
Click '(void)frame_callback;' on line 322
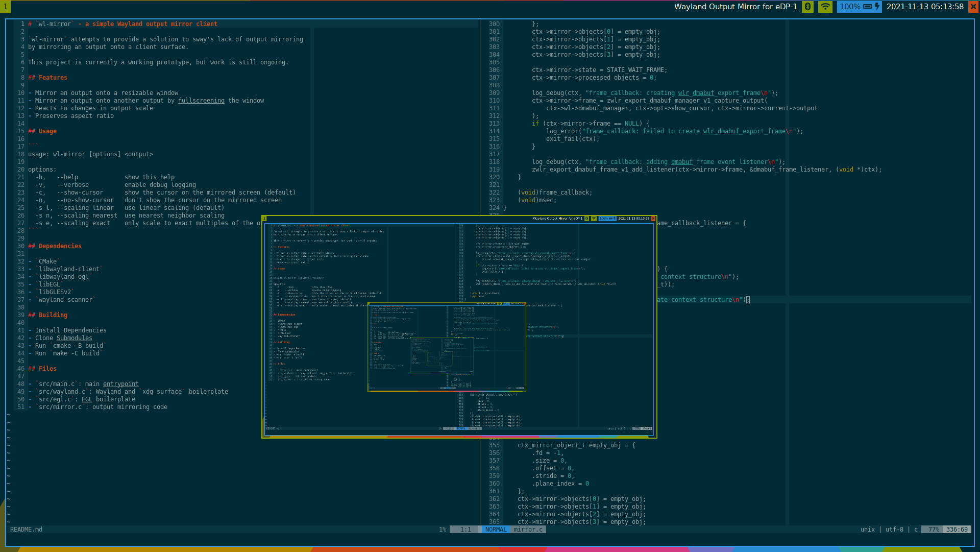[x=555, y=193]
